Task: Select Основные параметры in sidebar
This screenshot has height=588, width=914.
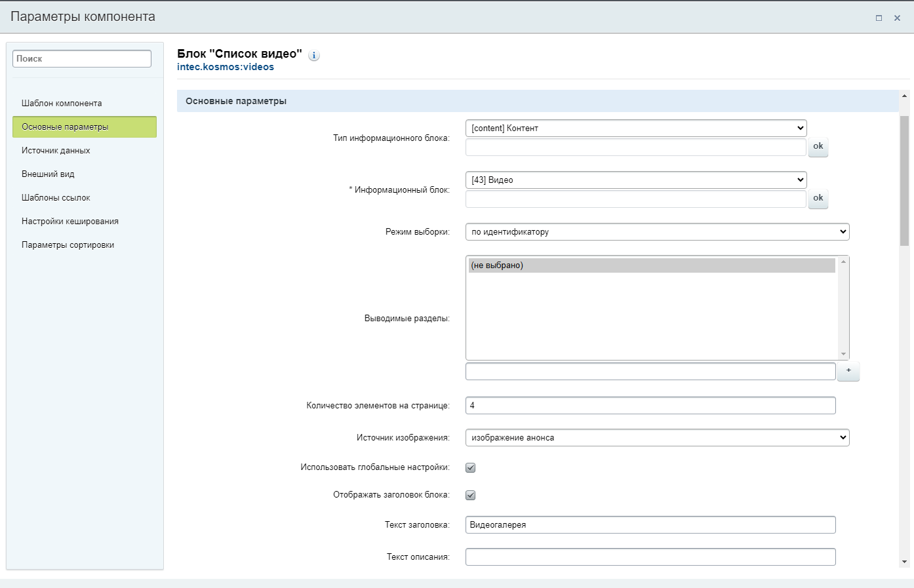Action: [85, 127]
